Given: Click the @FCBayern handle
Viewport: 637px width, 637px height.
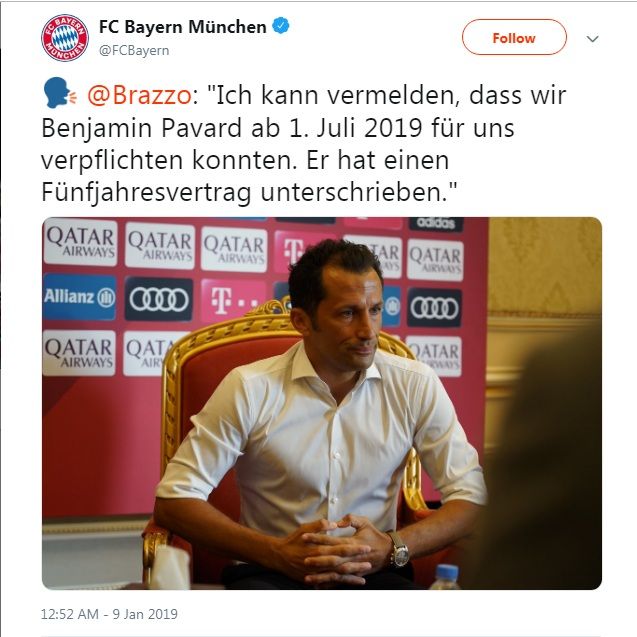Looking at the screenshot, I should 134,51.
